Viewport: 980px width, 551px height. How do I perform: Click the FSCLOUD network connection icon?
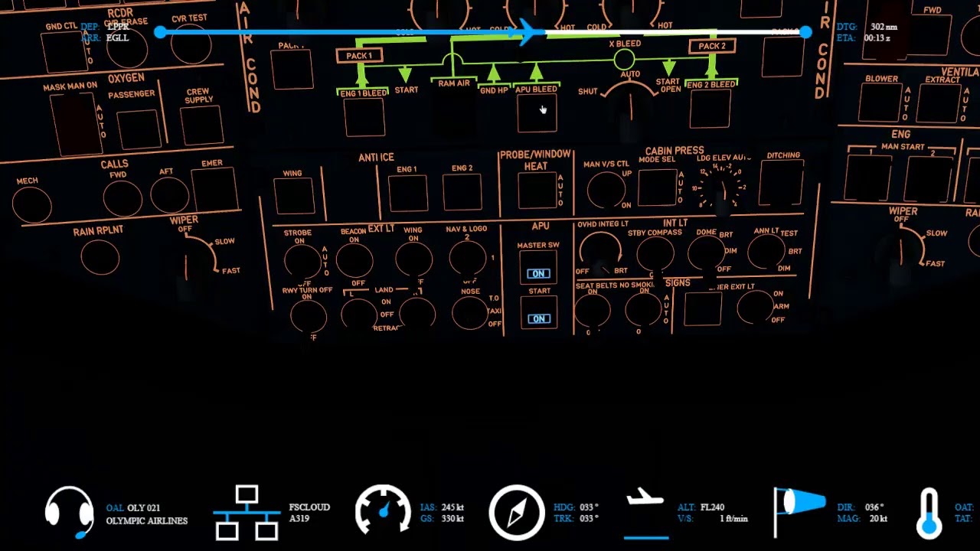tap(247, 513)
